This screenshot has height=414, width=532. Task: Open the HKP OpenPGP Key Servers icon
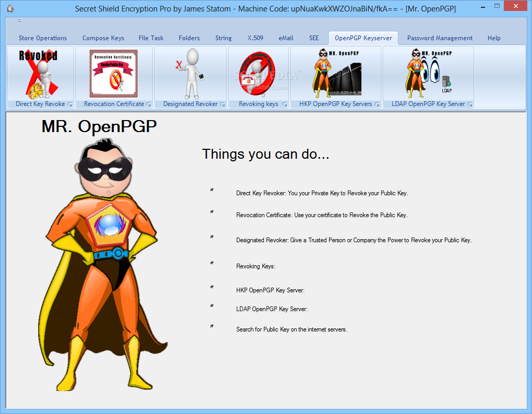(x=337, y=74)
